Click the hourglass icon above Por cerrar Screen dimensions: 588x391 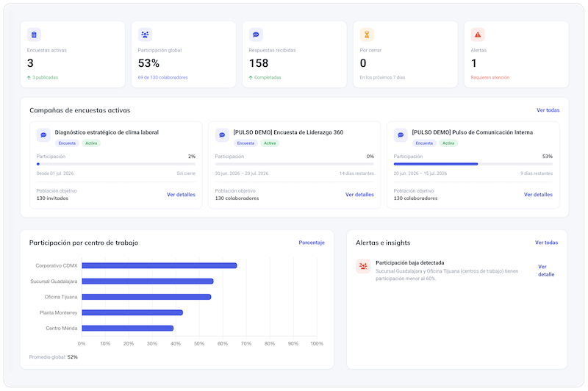[367, 35]
